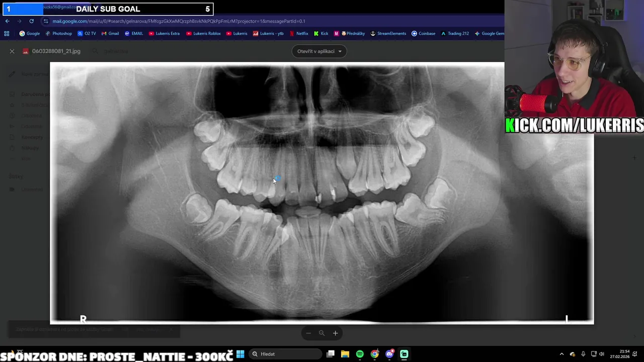The image size is (644, 362).
Task: Open the Trading 212 bookmark
Action: tap(455, 34)
